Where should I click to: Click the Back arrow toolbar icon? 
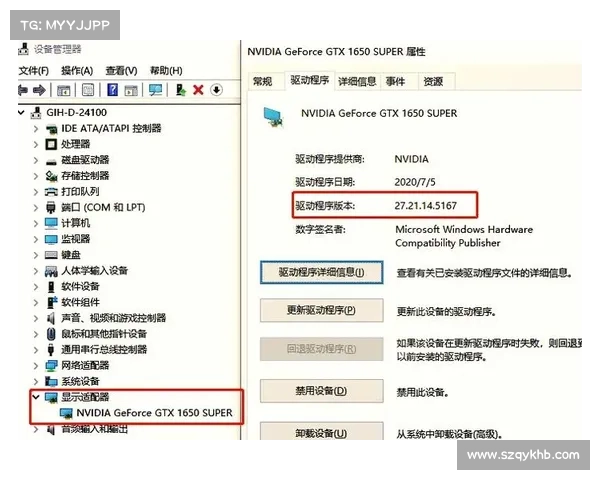point(23,90)
